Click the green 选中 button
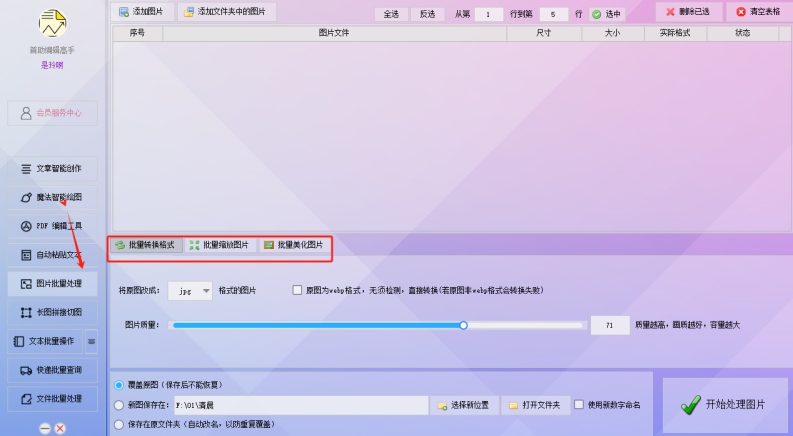 (607, 14)
